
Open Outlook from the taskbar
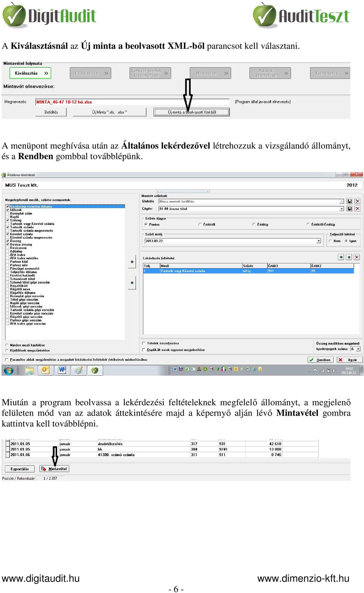[45, 370]
